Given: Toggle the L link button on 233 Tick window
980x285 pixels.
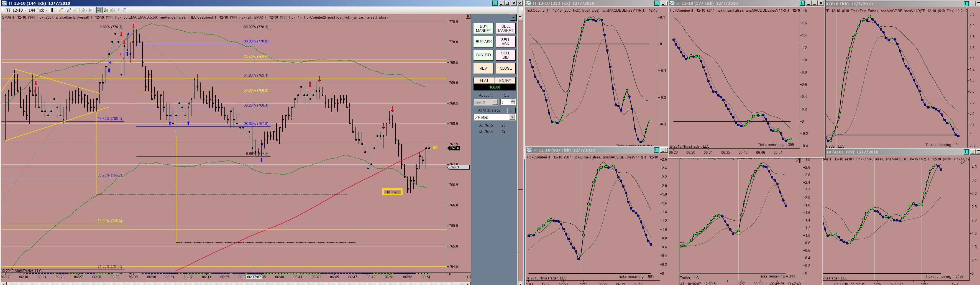Looking at the screenshot, I should point(657,3).
